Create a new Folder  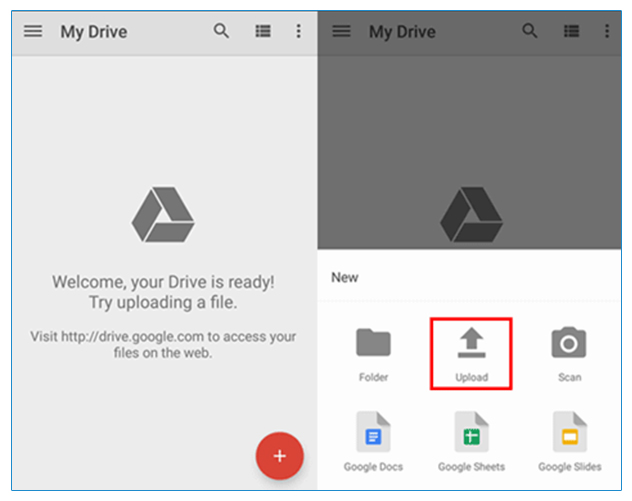pyautogui.click(x=373, y=354)
